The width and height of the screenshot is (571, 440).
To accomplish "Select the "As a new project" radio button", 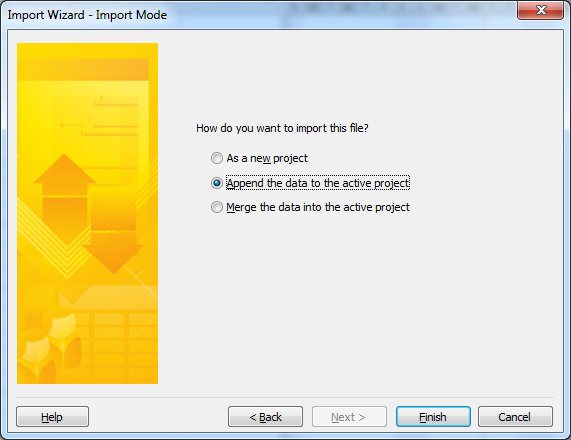I will coord(217,158).
